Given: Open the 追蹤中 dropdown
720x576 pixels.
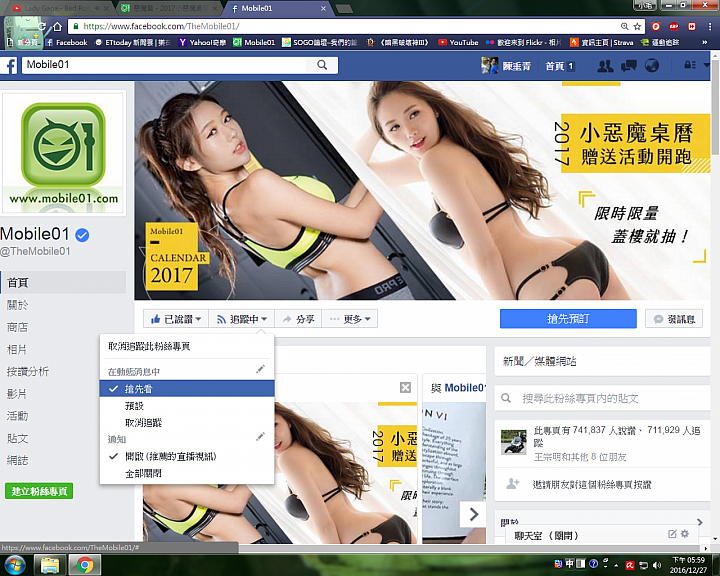Looking at the screenshot, I should [x=242, y=319].
